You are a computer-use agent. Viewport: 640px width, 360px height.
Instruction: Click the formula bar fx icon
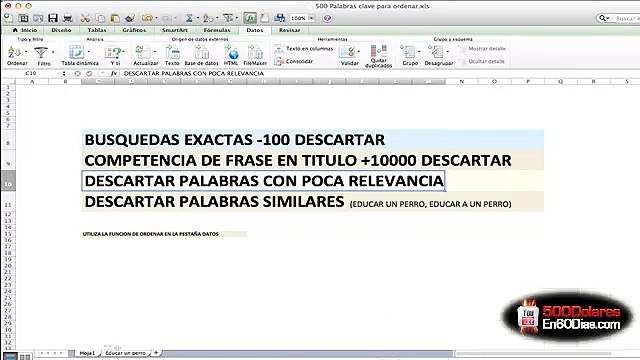click(x=114, y=73)
